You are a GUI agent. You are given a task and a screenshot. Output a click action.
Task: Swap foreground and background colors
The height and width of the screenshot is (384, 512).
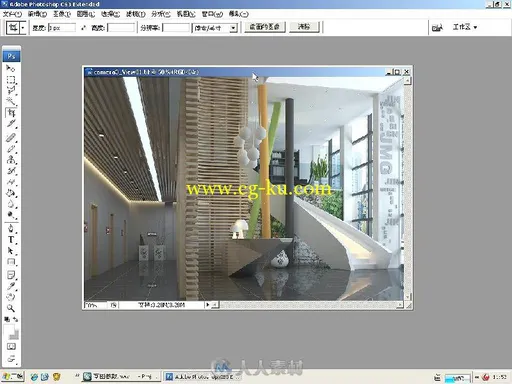tap(15, 319)
